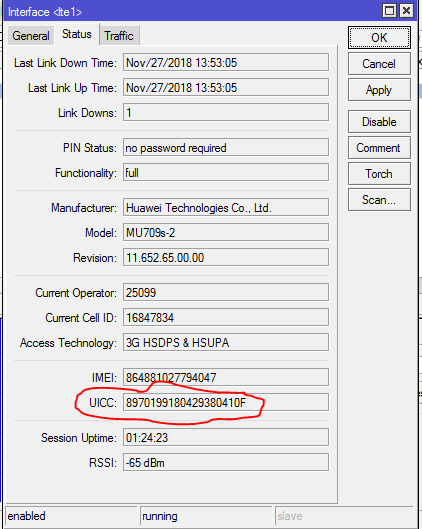The width and height of the screenshot is (422, 529).
Task: Close the Interface lte1 window
Action: pos(406,11)
